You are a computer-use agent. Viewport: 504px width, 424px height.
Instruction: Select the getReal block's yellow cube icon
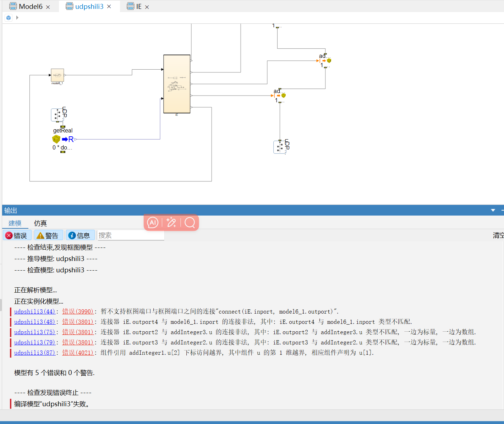[x=56, y=139]
